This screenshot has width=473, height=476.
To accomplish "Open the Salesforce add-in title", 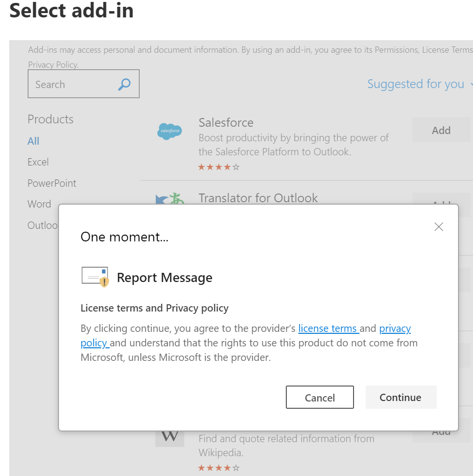I will (x=226, y=122).
